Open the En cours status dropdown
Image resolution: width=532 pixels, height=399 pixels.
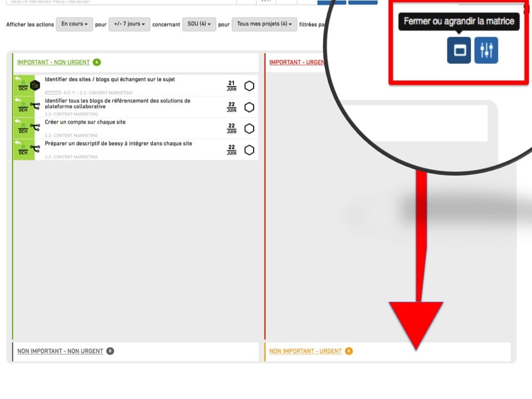pyautogui.click(x=74, y=24)
